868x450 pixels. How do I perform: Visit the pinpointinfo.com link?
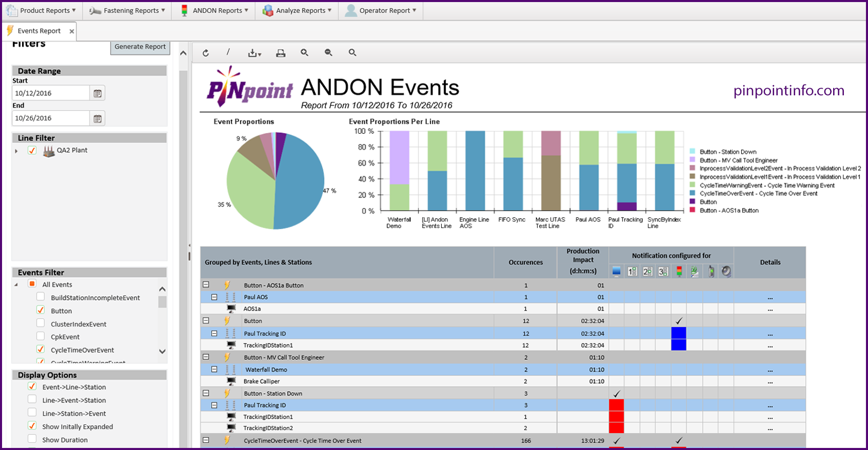pyautogui.click(x=789, y=91)
